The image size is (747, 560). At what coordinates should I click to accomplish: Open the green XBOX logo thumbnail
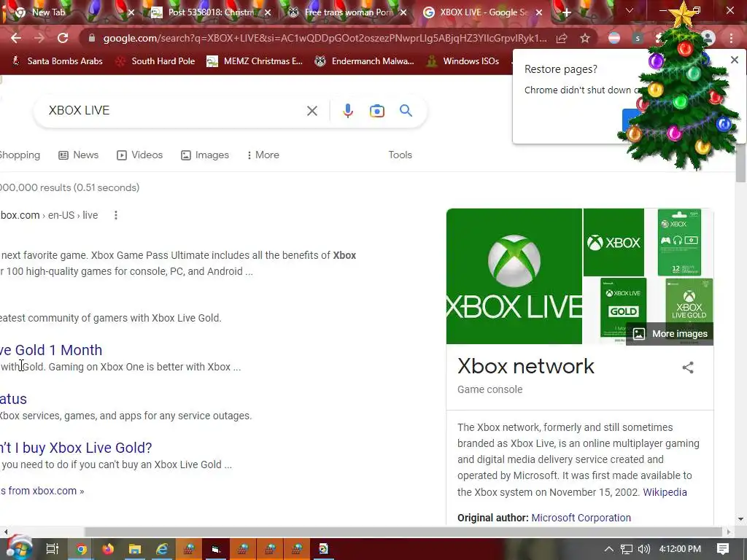614,242
